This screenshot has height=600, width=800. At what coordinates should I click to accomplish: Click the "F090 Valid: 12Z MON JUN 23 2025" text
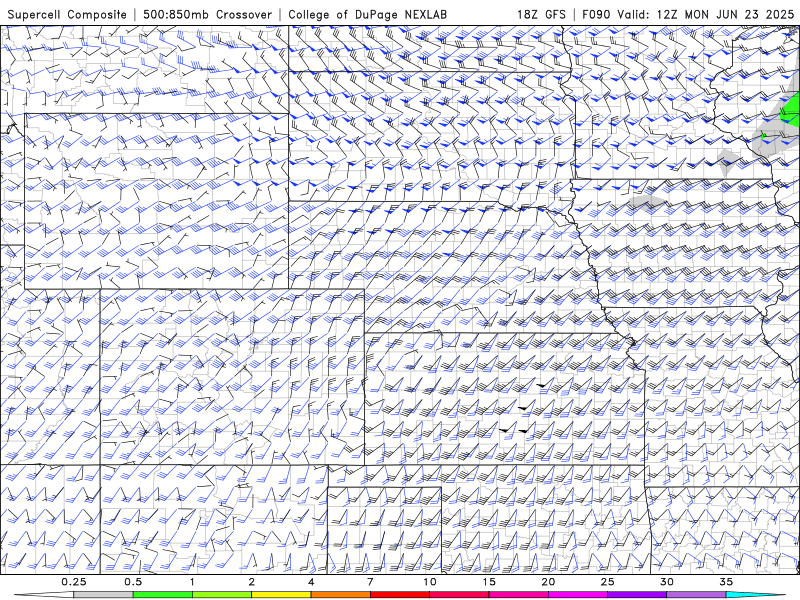click(688, 14)
